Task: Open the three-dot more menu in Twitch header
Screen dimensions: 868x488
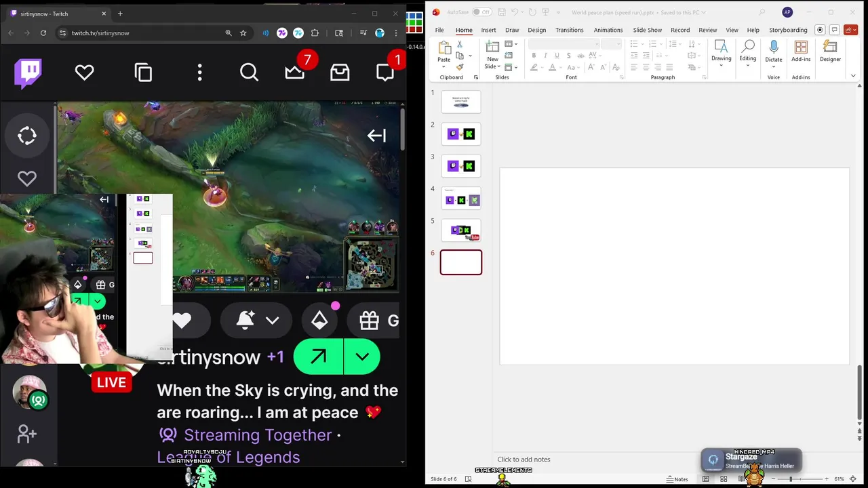Action: (199, 73)
